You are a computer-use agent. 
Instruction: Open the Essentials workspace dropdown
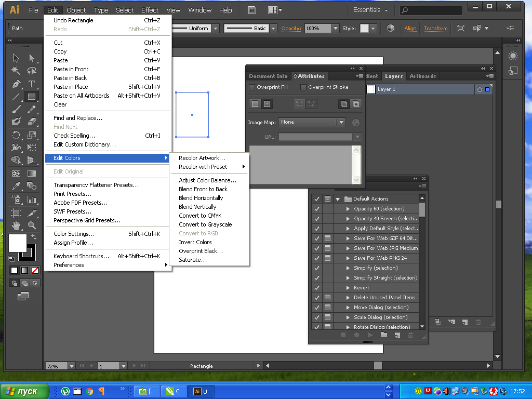(x=370, y=10)
